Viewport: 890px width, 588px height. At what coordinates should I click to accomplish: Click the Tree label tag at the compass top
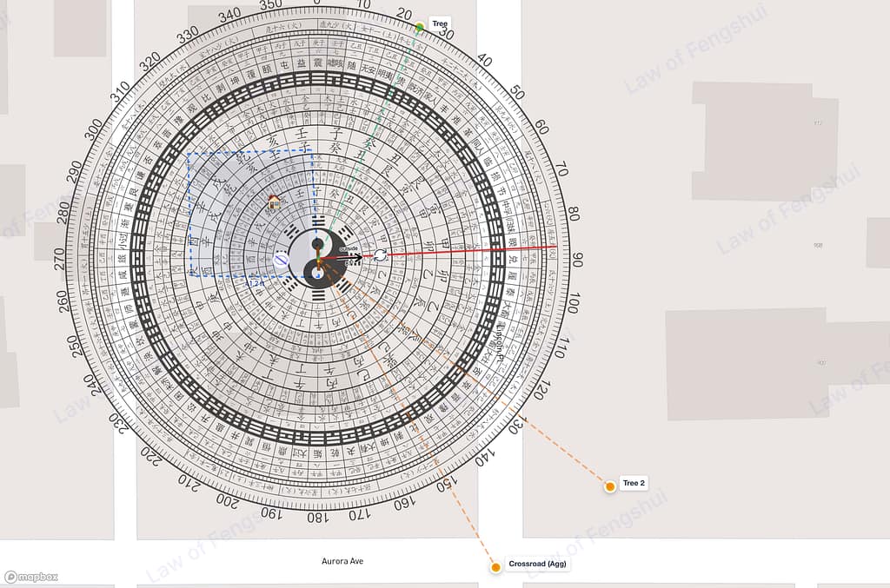441,23
